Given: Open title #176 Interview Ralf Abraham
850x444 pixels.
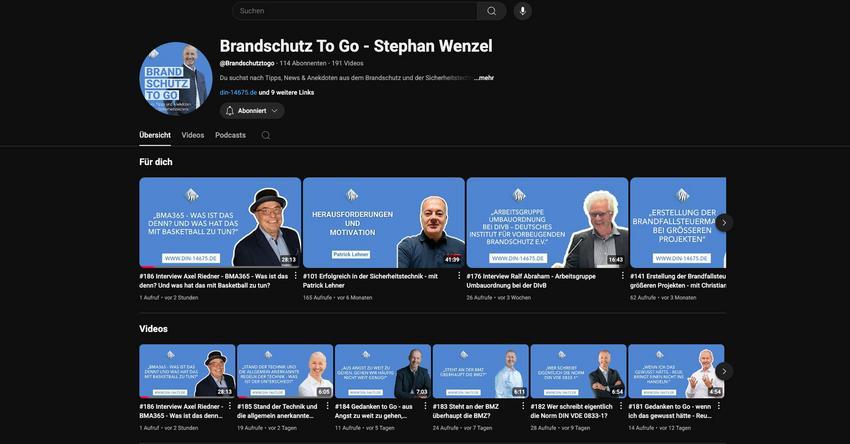Looking at the screenshot, I should [531, 281].
